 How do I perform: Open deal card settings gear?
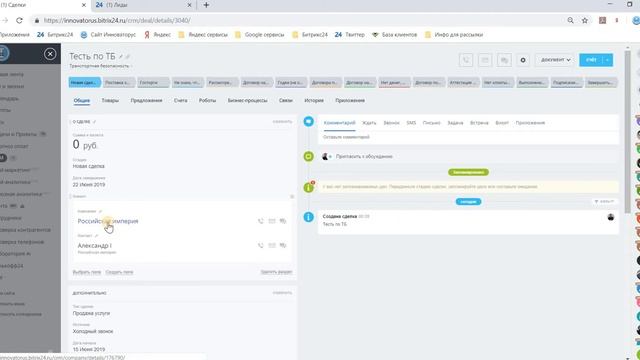[523, 60]
